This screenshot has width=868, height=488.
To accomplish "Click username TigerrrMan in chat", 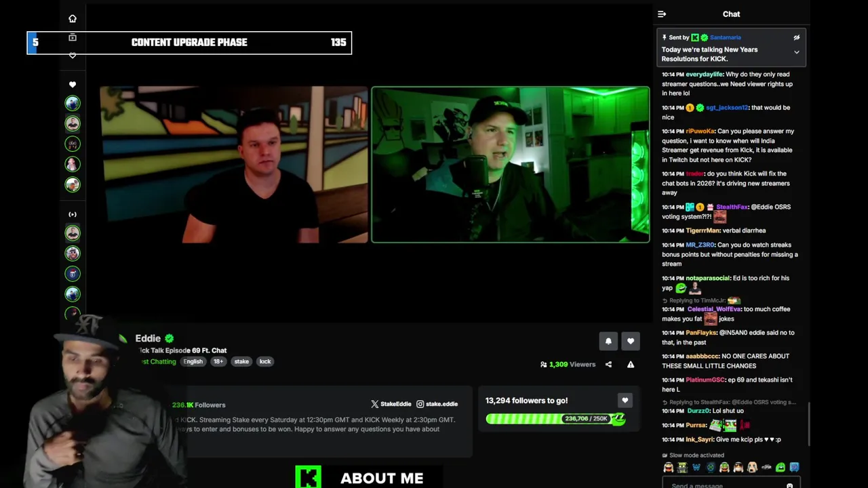I will pyautogui.click(x=703, y=231).
